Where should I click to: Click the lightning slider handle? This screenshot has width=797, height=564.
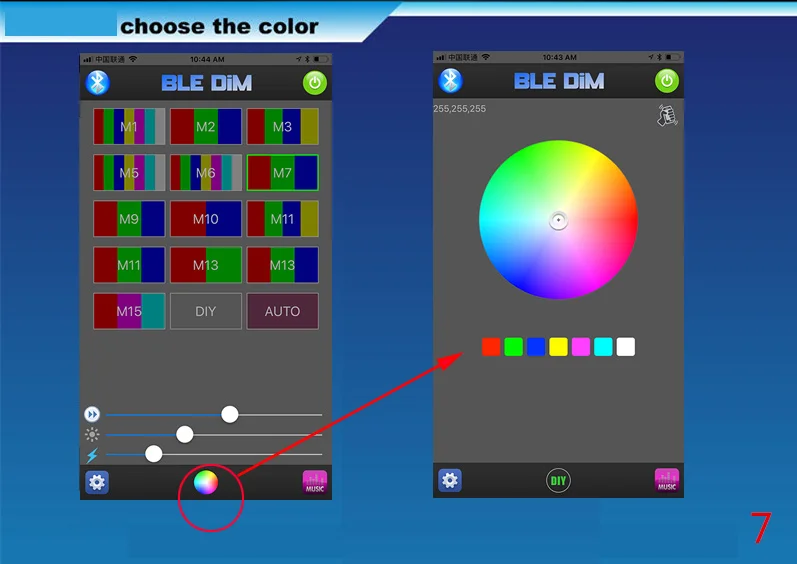154,454
